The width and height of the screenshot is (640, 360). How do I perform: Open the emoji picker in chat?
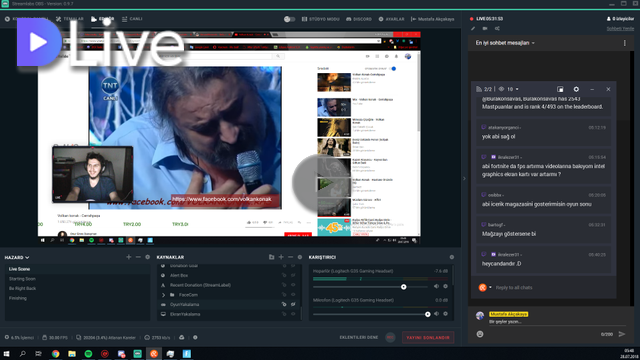tap(480, 334)
